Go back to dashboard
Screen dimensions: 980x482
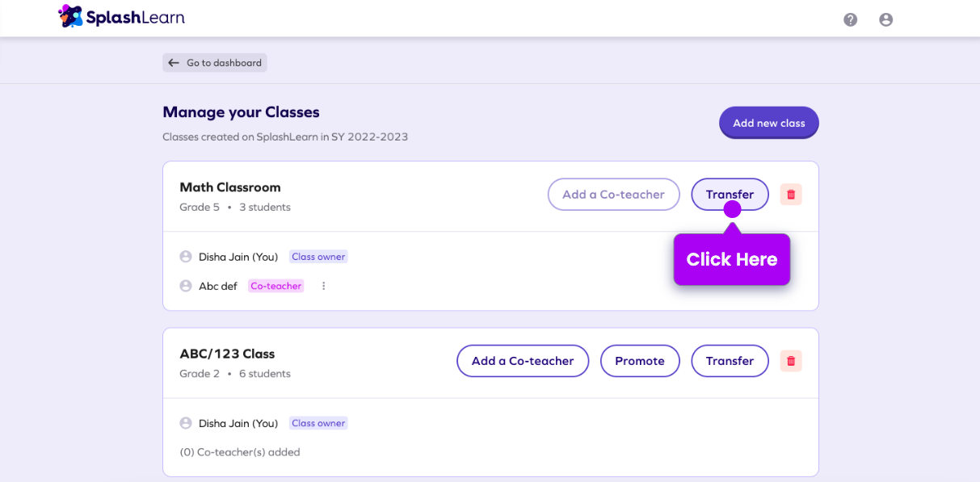point(215,63)
